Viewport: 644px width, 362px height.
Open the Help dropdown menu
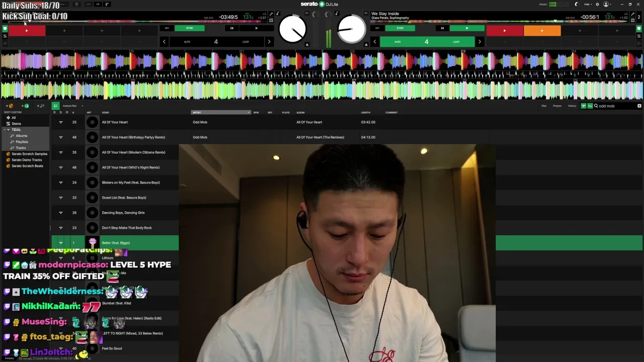[x=588, y=5]
